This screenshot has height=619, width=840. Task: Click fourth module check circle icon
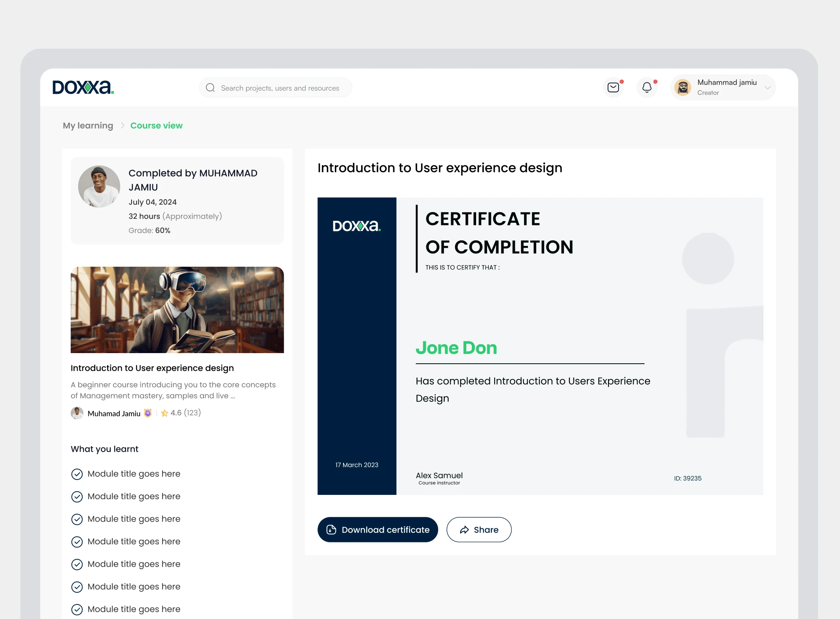pyautogui.click(x=77, y=542)
